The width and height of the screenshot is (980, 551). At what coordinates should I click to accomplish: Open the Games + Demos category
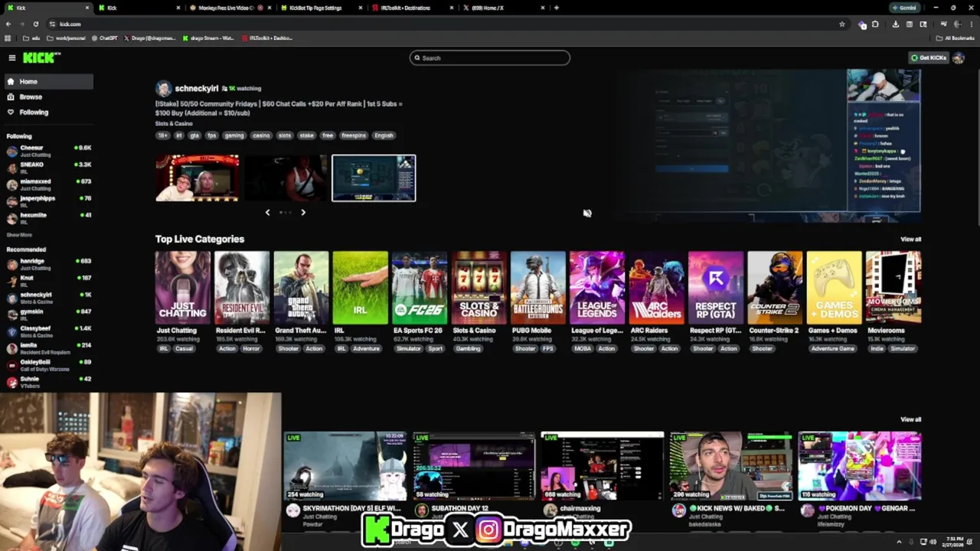click(x=834, y=288)
